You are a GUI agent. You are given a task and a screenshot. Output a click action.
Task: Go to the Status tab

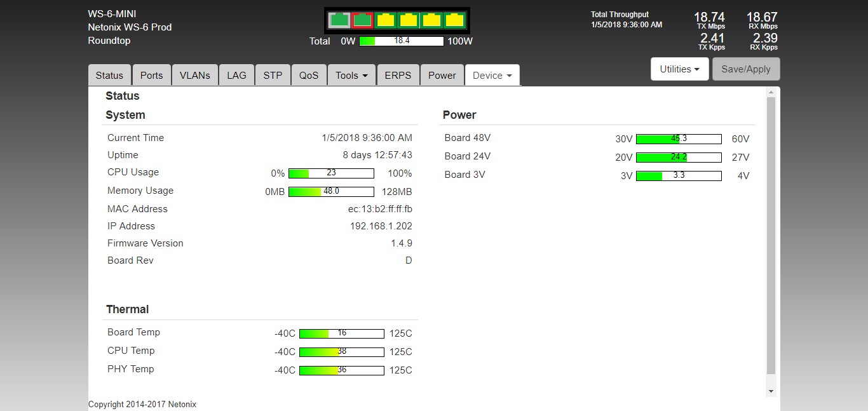(x=109, y=75)
